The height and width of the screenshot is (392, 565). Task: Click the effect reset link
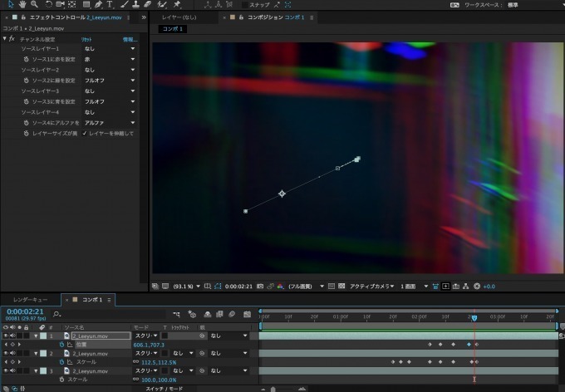[86, 39]
